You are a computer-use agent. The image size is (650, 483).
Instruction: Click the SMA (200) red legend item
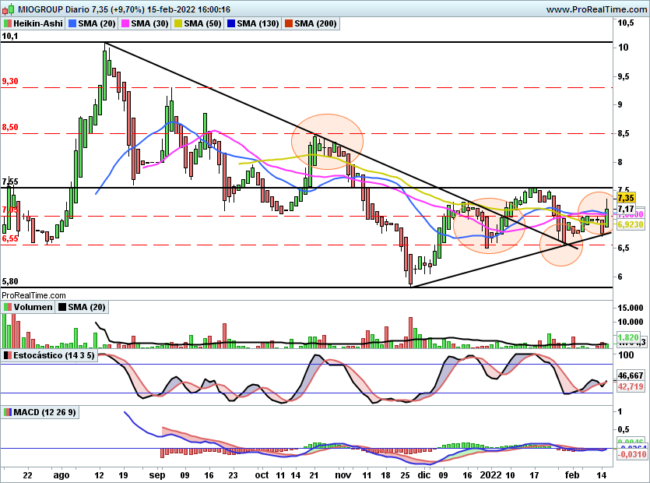(310, 24)
